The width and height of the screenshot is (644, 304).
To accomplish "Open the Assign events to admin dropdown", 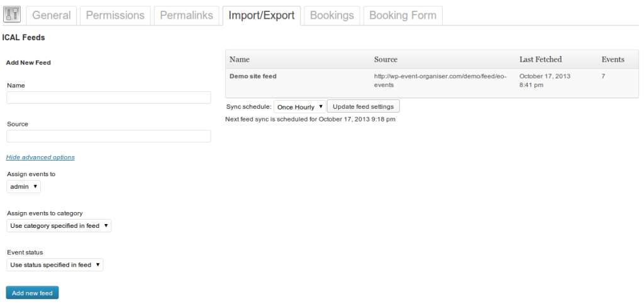I will [24, 186].
